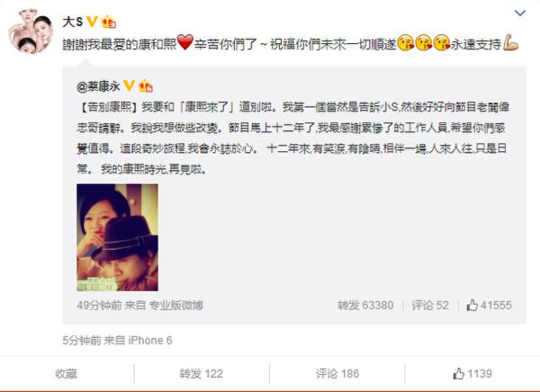Viewport: 540px width, 392px height.
Task: Click the 收藏 favorite button
Action: [x=66, y=374]
